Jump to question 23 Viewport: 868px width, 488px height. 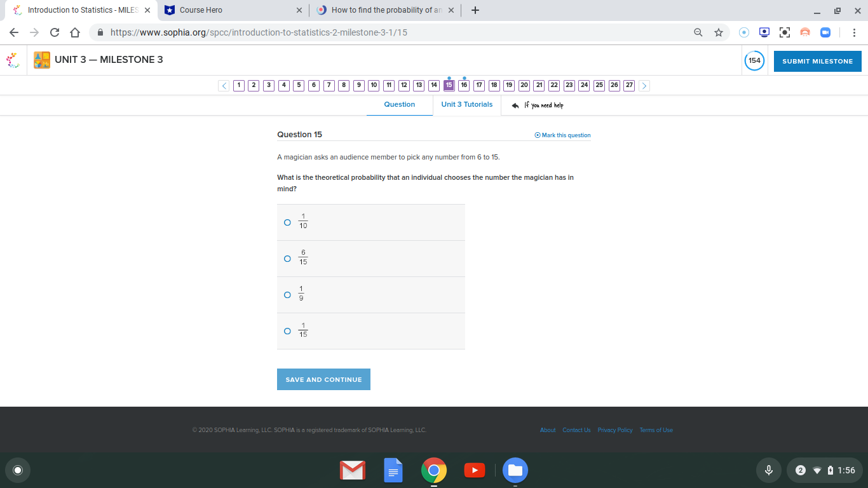(569, 85)
